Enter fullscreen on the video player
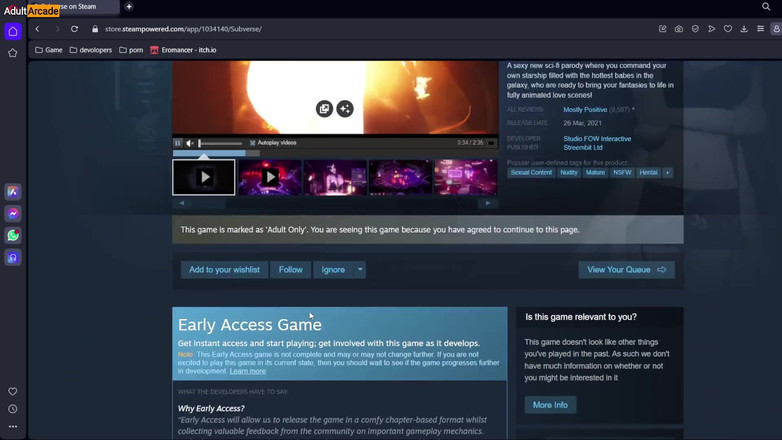 tap(490, 143)
